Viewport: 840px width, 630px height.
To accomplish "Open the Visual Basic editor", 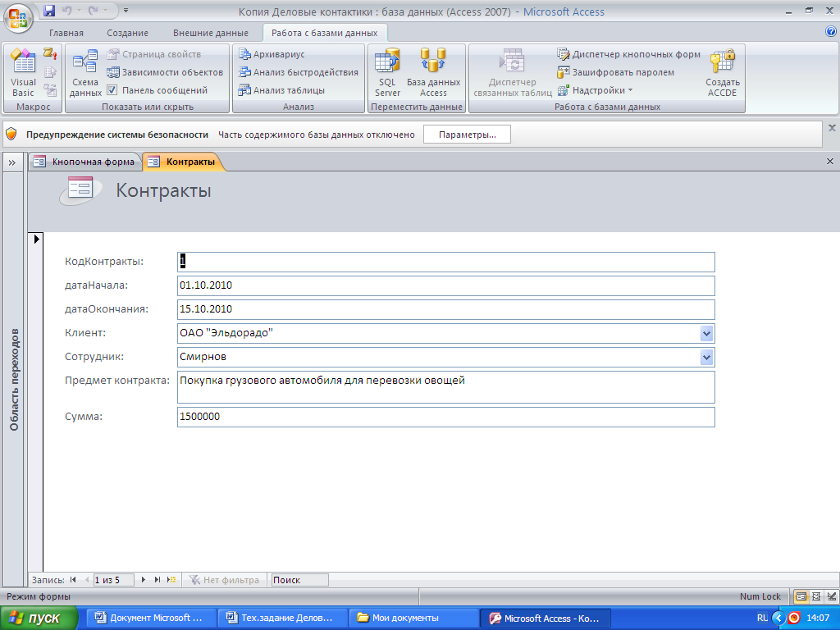I will click(23, 72).
